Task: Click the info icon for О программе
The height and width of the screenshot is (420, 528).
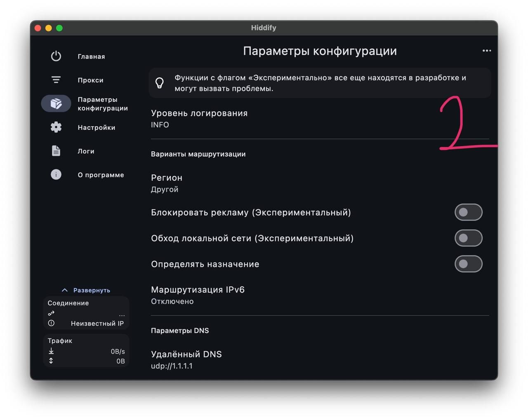Action: click(x=56, y=174)
